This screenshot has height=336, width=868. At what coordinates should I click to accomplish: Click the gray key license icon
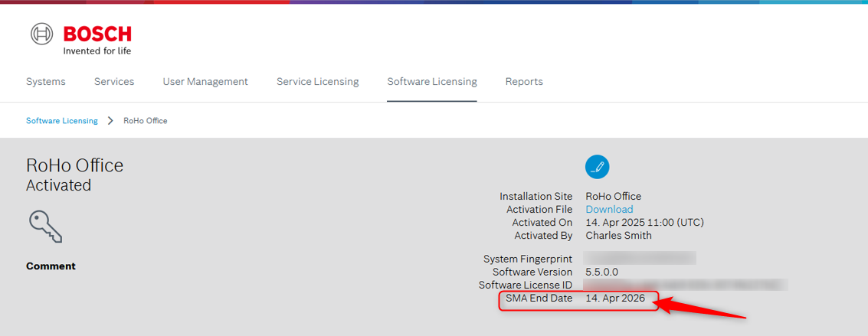(x=45, y=227)
